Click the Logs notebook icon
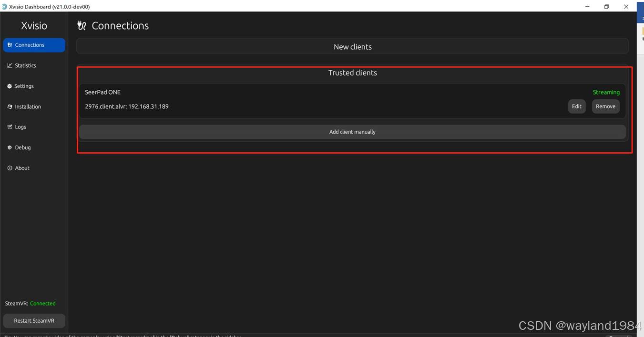The image size is (644, 337). [x=10, y=127]
